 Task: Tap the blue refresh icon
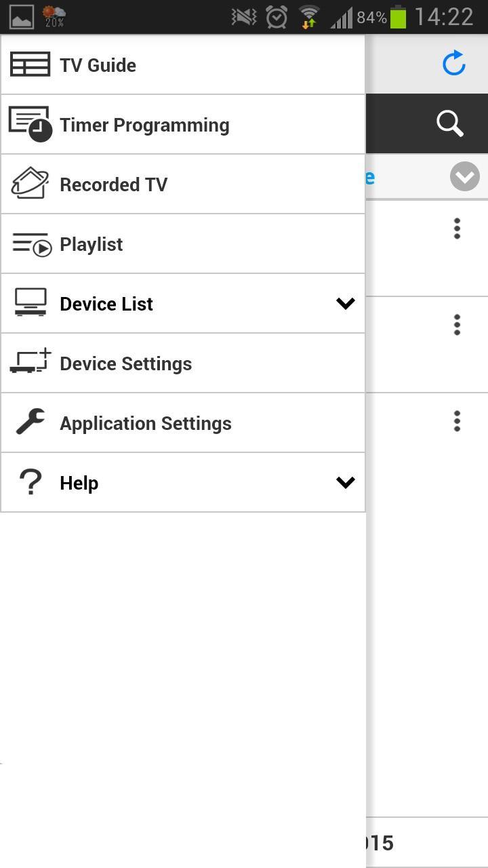coord(453,64)
